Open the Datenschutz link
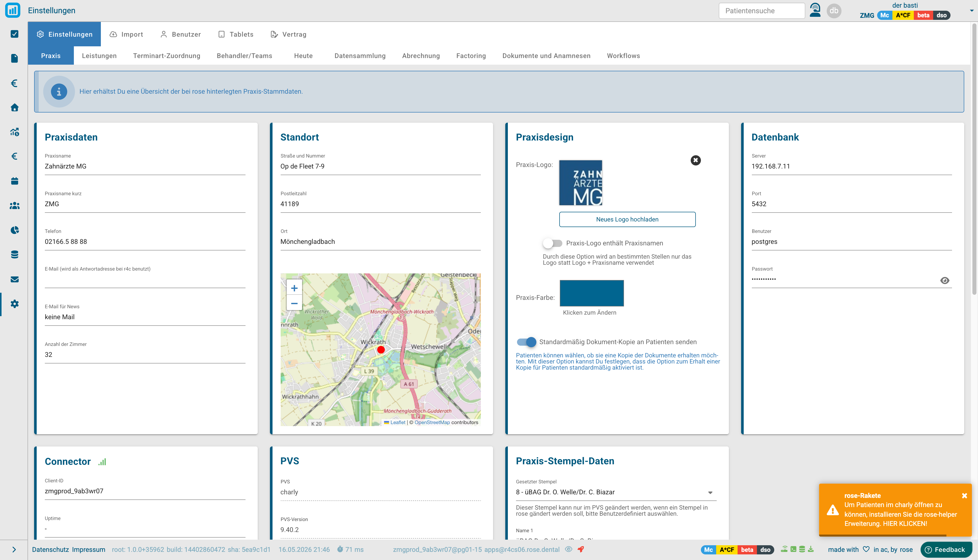Viewport: 978px width, 560px height. pos(50,550)
